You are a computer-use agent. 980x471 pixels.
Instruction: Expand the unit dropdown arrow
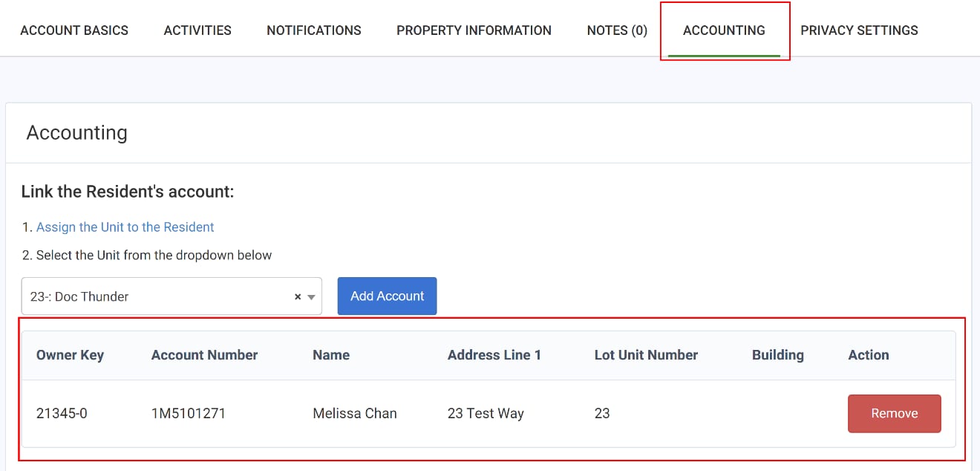pos(312,297)
